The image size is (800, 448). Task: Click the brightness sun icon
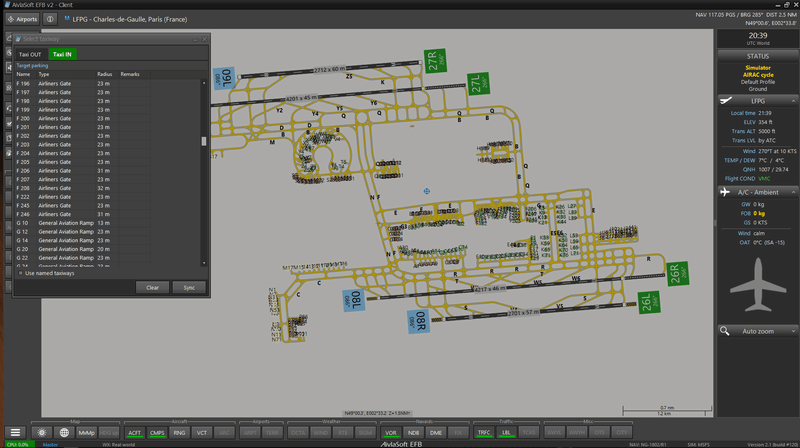[42, 432]
